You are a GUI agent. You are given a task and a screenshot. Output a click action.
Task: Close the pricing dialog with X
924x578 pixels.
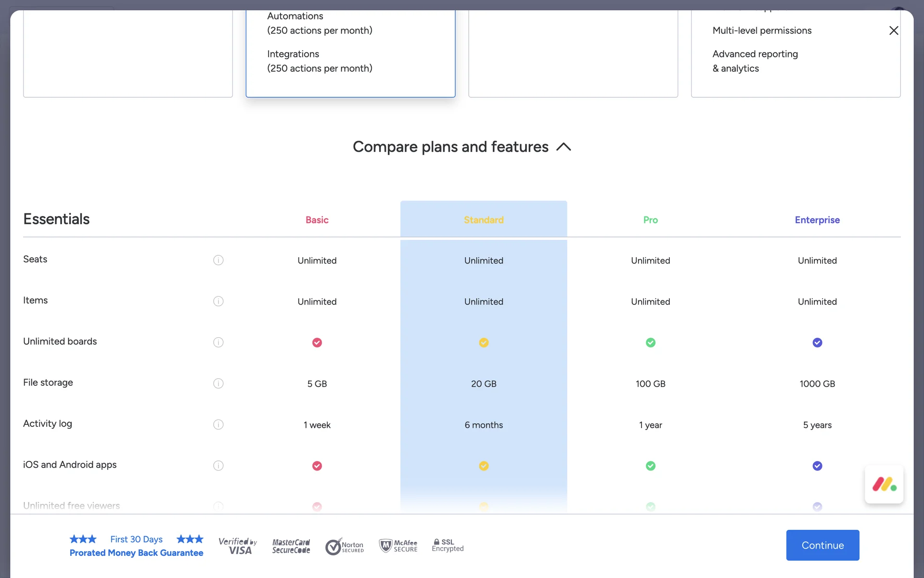click(893, 30)
